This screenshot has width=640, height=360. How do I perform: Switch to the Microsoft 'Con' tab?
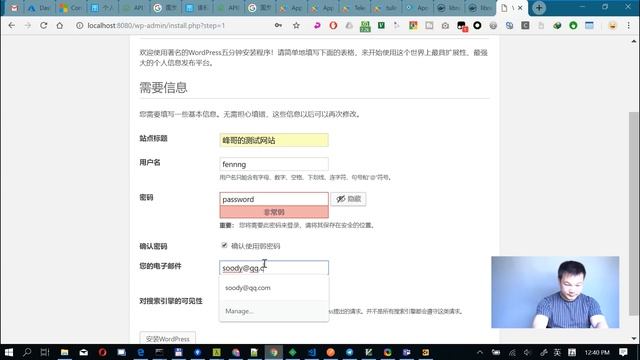click(71, 8)
